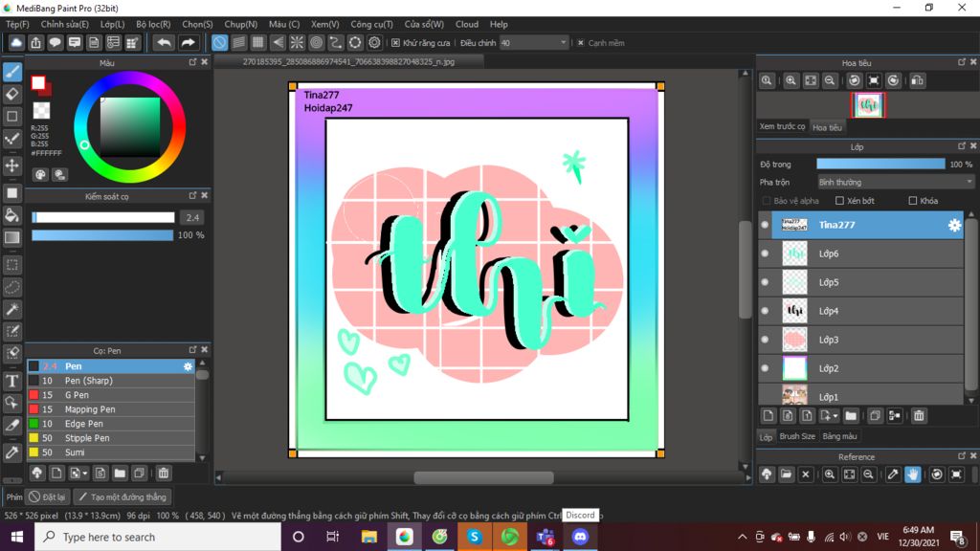
Task: Open snap settings gear in toolbar
Action: [374, 42]
